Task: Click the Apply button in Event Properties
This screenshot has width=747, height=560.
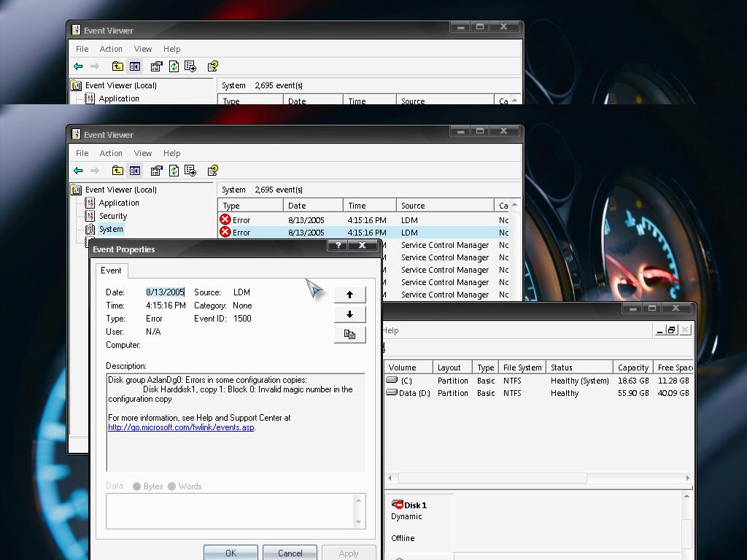Action: pos(349,553)
